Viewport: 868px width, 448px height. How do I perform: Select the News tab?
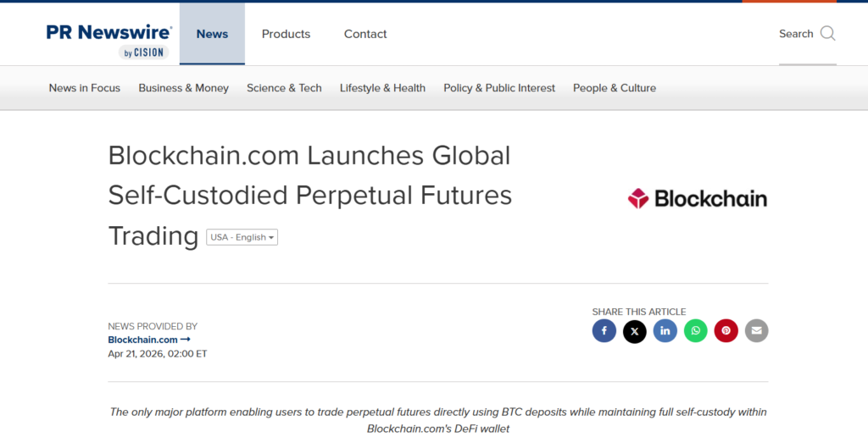click(212, 34)
